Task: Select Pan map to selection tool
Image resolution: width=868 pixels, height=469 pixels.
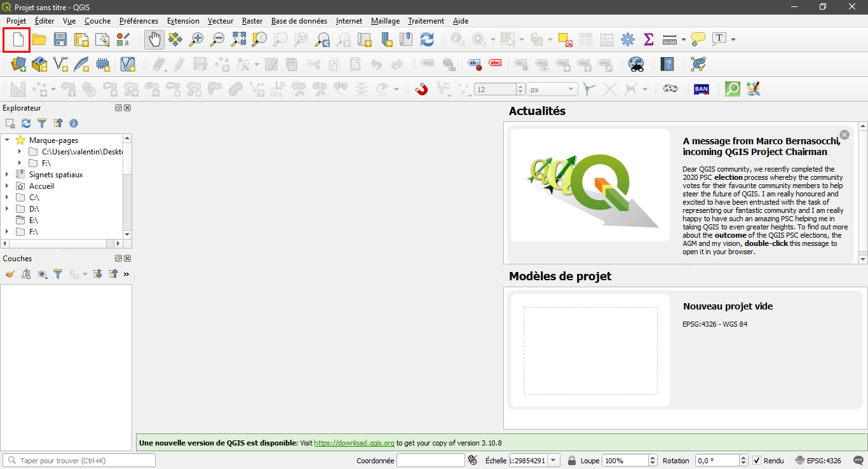Action: [x=175, y=40]
